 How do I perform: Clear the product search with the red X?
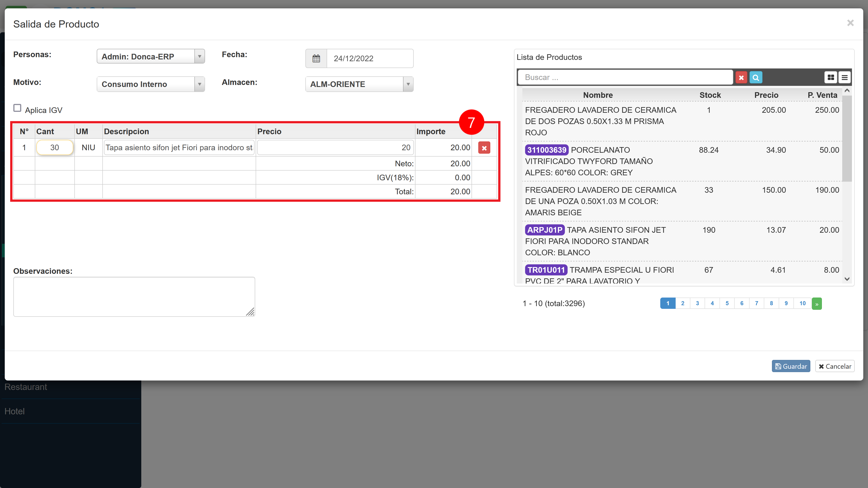point(741,77)
